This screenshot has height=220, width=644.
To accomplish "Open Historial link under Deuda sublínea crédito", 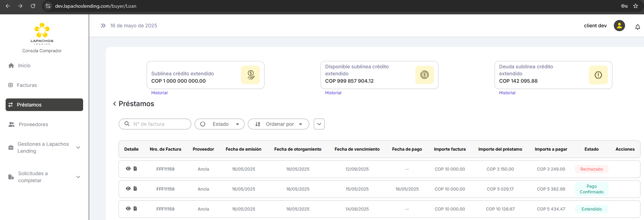I will pyautogui.click(x=507, y=93).
